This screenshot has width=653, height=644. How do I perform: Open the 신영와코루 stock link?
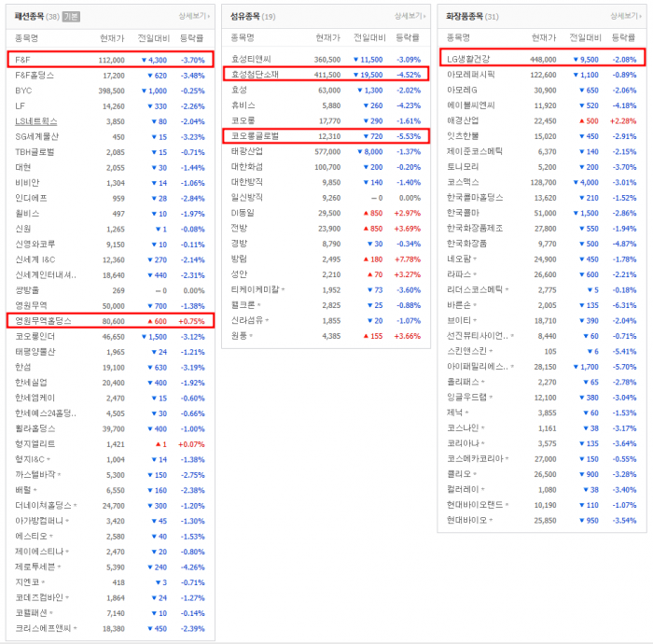tap(35, 245)
